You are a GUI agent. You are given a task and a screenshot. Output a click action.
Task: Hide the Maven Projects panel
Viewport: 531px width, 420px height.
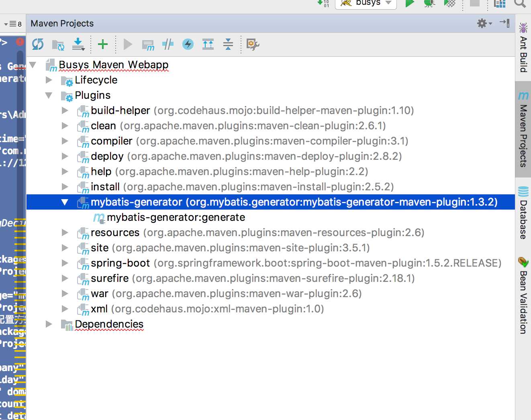505,23
